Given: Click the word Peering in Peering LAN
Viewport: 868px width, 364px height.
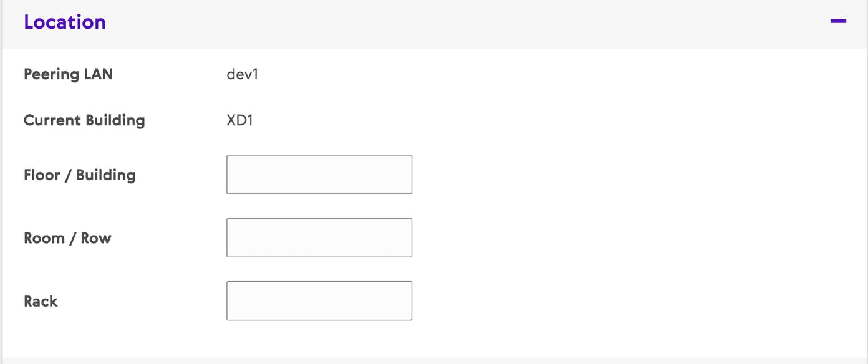Looking at the screenshot, I should tap(51, 75).
